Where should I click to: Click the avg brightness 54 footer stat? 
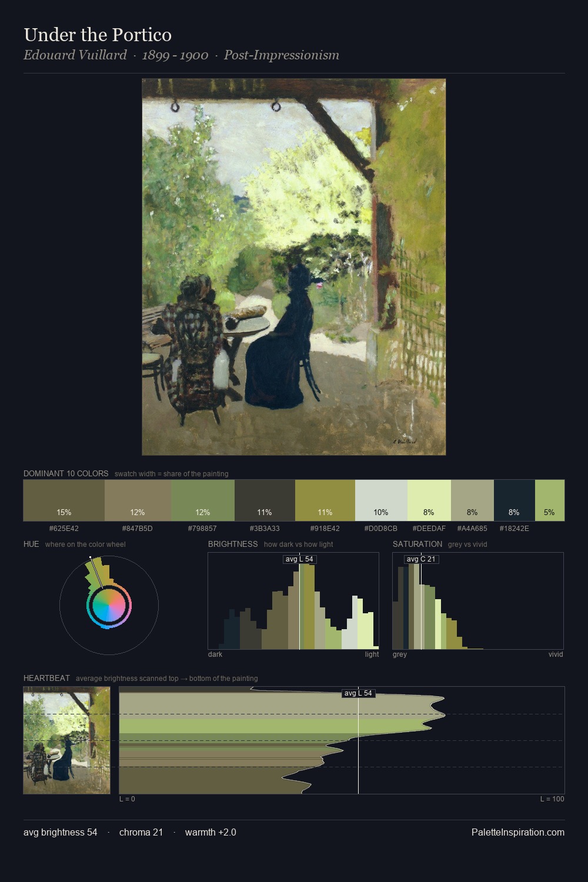click(x=61, y=832)
